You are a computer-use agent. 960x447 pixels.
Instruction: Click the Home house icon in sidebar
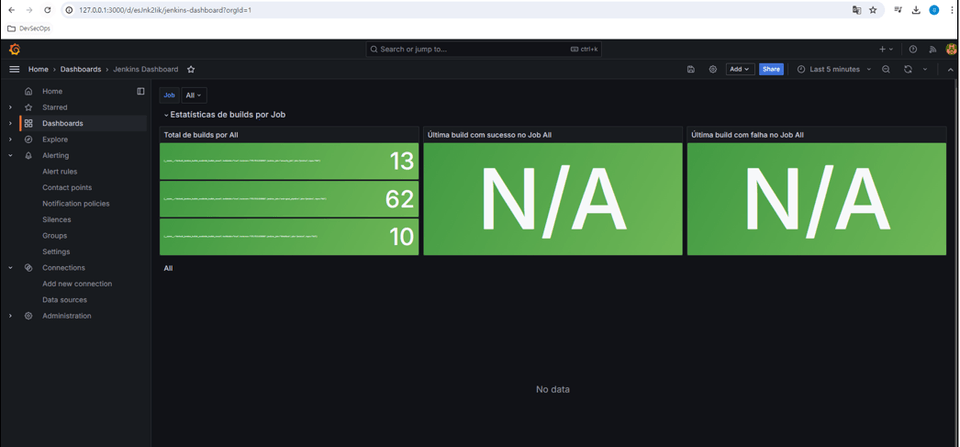pyautogui.click(x=28, y=91)
